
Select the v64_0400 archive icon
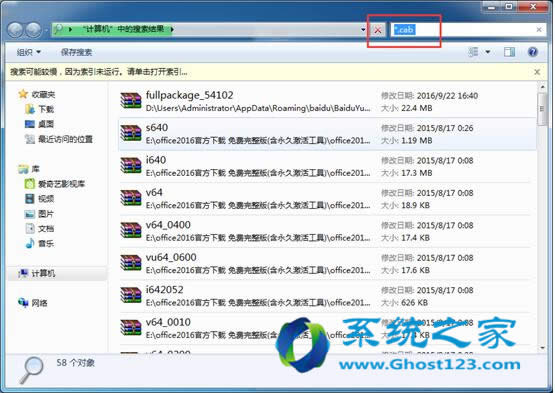(131, 230)
